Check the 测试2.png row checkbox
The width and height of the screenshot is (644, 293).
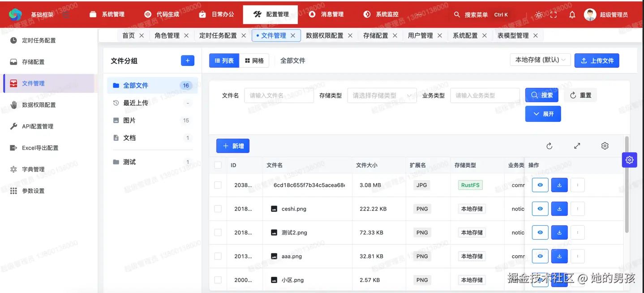tap(218, 233)
